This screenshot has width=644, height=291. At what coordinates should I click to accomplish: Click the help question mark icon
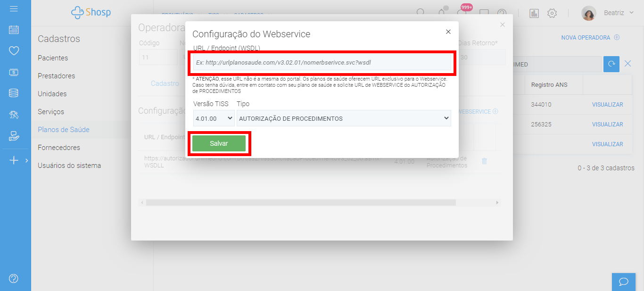click(x=14, y=278)
